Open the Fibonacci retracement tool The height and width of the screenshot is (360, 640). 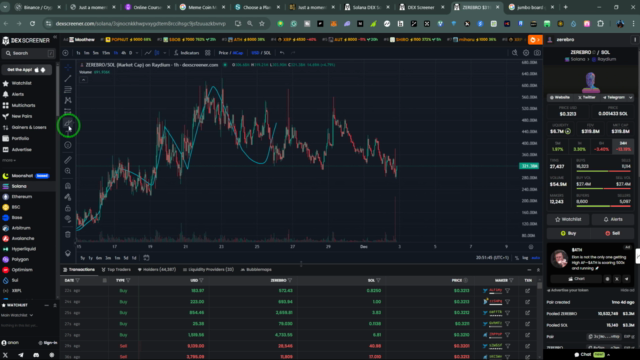click(68, 89)
